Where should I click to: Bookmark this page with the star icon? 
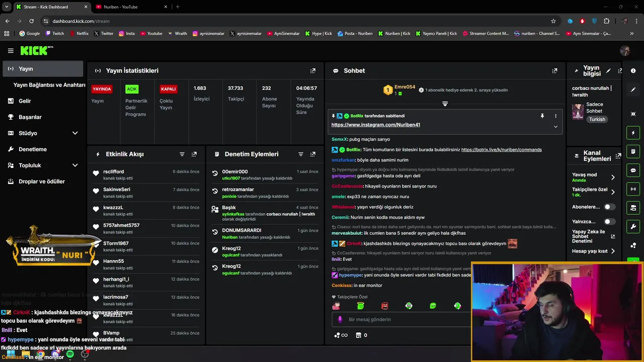pyautogui.click(x=553, y=21)
